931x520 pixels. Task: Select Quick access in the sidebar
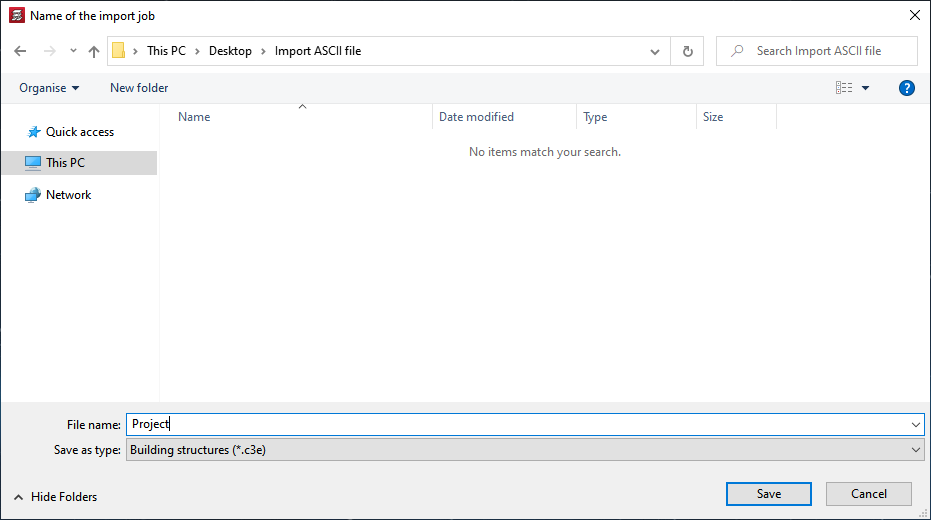click(x=79, y=132)
